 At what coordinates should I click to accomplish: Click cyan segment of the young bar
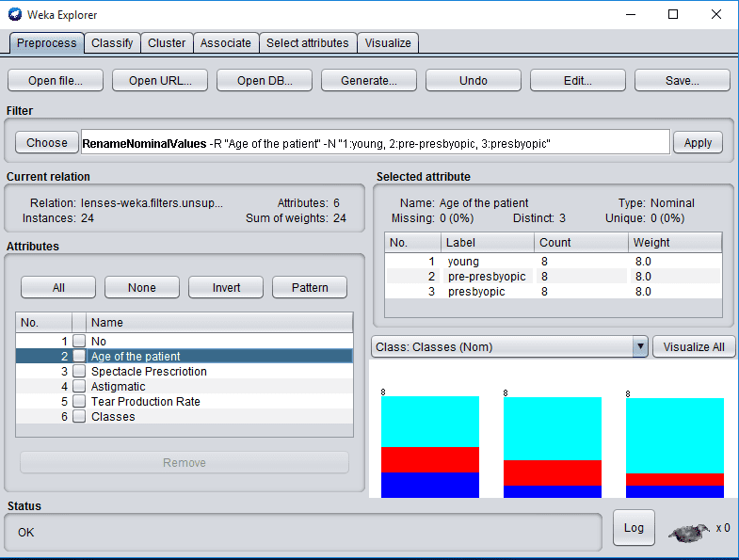(x=430, y=422)
